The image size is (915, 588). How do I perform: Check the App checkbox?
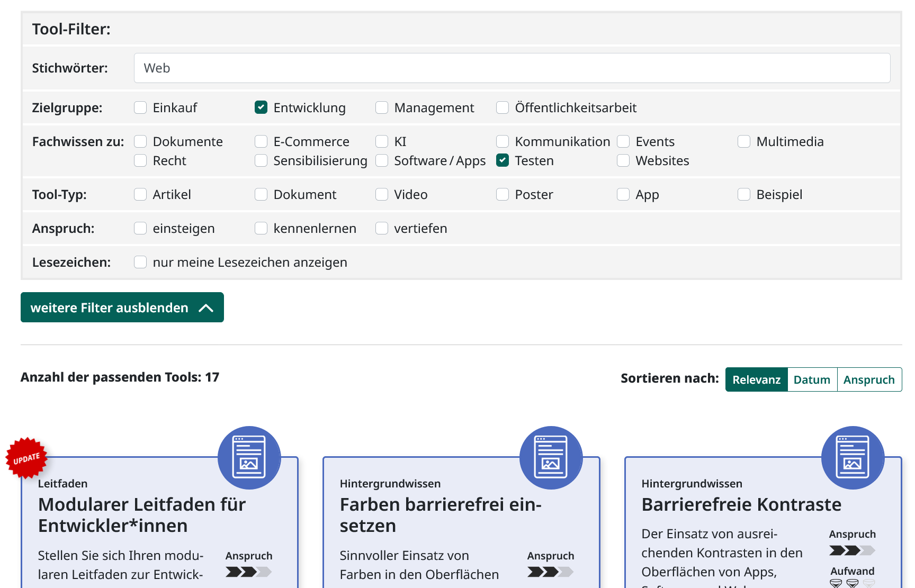point(623,194)
